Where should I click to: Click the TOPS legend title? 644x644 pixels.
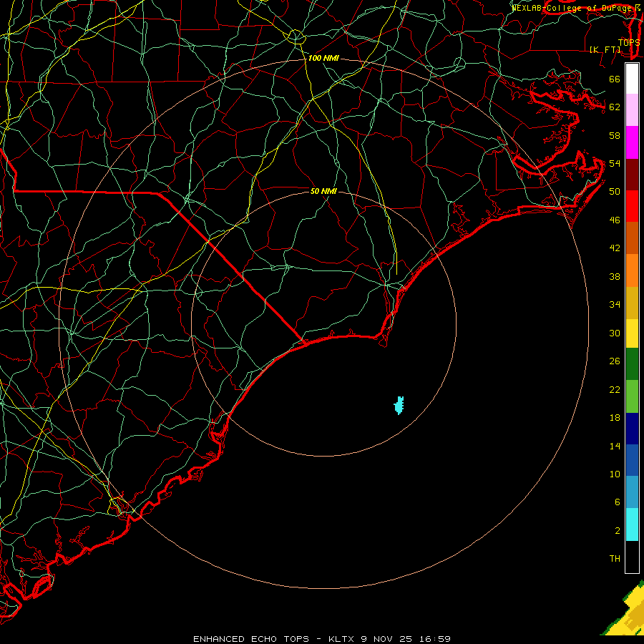[629, 42]
